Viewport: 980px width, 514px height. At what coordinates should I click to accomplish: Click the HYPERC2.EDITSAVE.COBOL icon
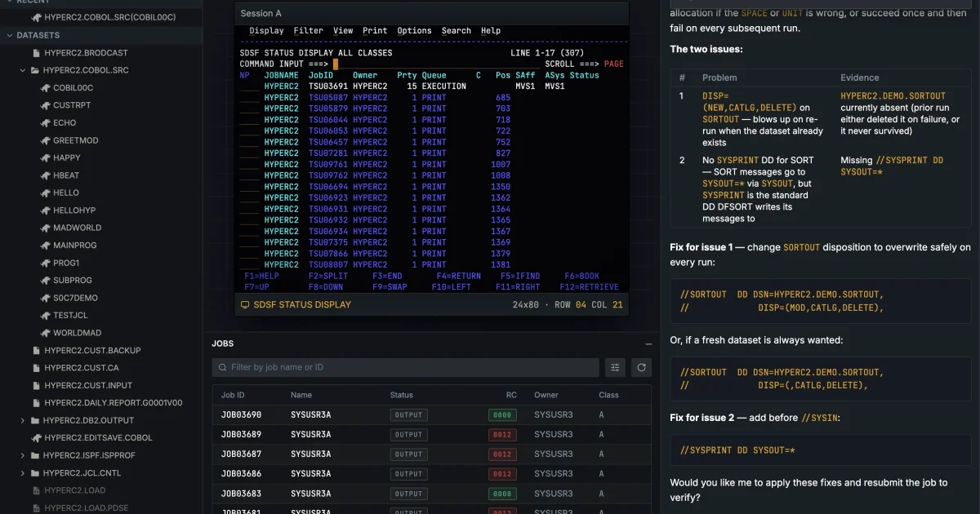tap(36, 437)
